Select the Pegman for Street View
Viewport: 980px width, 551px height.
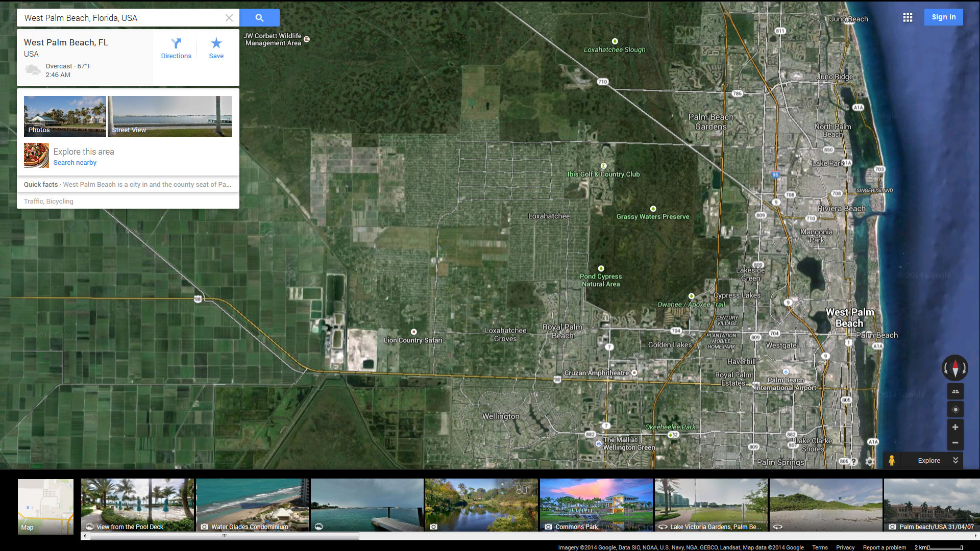(x=892, y=460)
